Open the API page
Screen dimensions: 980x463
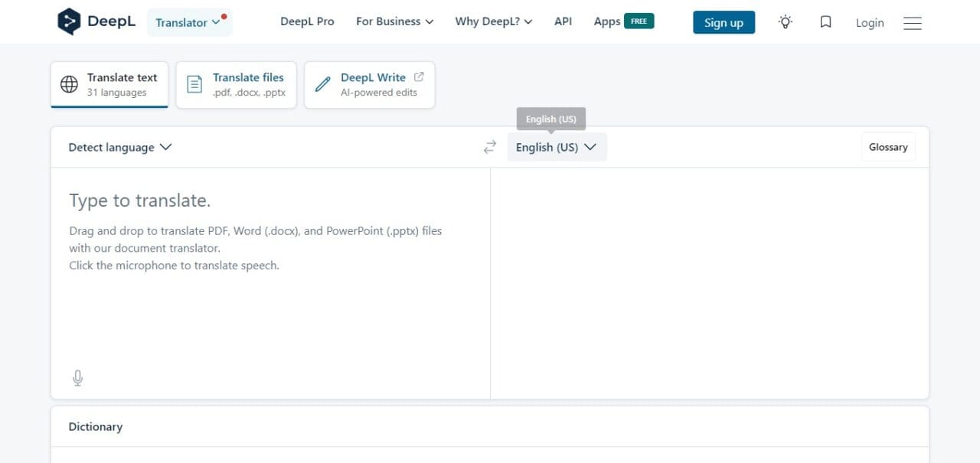click(563, 21)
